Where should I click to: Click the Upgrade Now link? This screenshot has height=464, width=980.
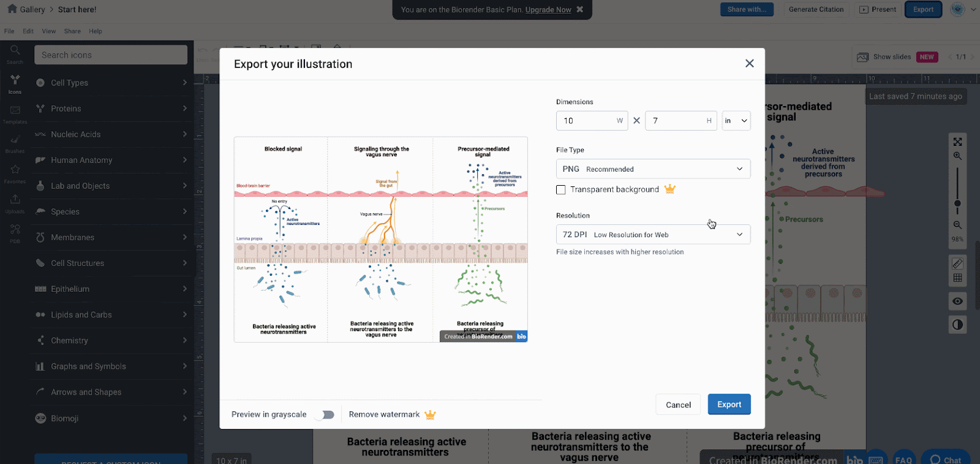[x=548, y=10]
